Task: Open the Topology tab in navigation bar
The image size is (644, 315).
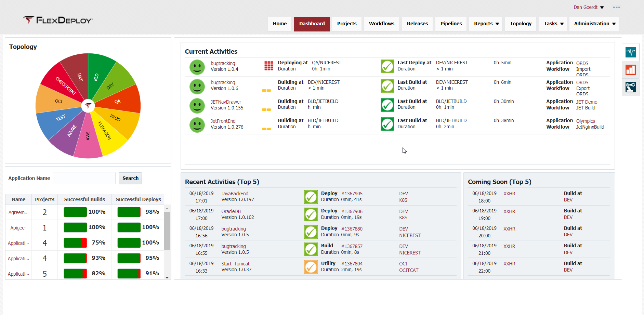Action: (x=521, y=24)
